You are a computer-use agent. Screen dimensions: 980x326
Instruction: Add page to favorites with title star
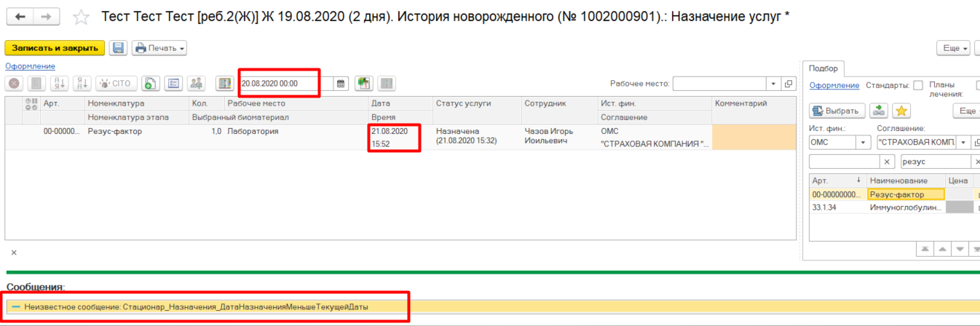coord(82,17)
